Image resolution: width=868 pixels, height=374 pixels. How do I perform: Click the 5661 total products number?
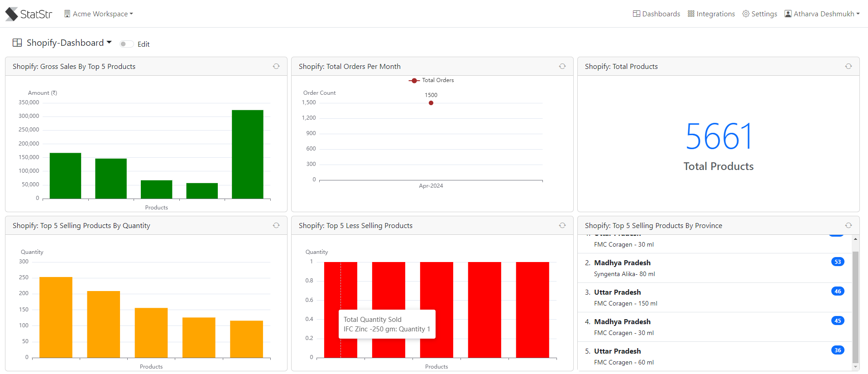pos(719,136)
